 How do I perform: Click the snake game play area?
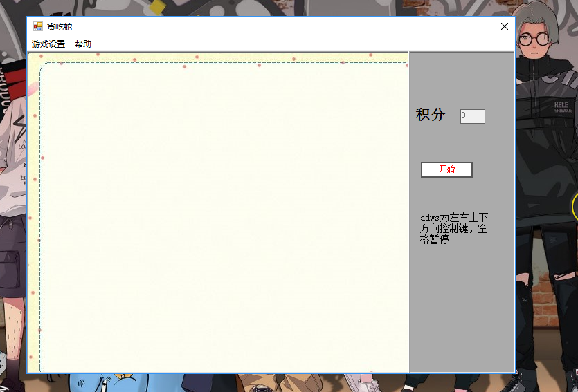[218, 212]
